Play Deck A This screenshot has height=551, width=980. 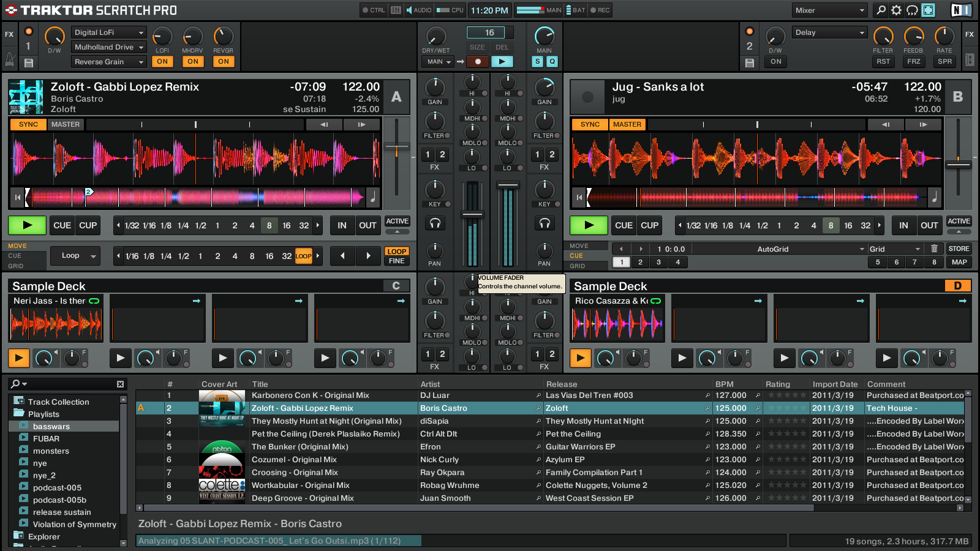click(27, 225)
